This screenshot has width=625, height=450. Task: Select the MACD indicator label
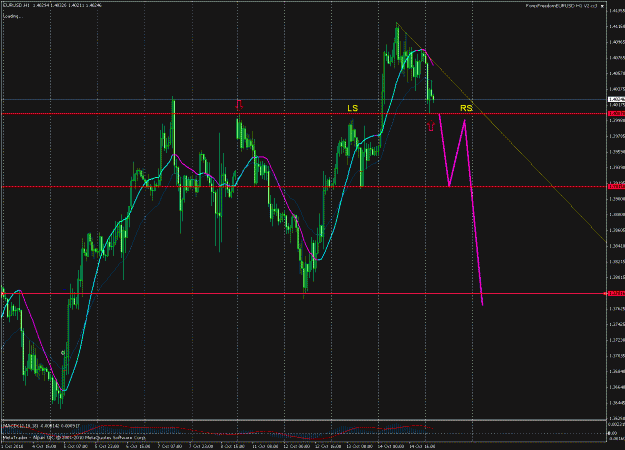pos(41,426)
